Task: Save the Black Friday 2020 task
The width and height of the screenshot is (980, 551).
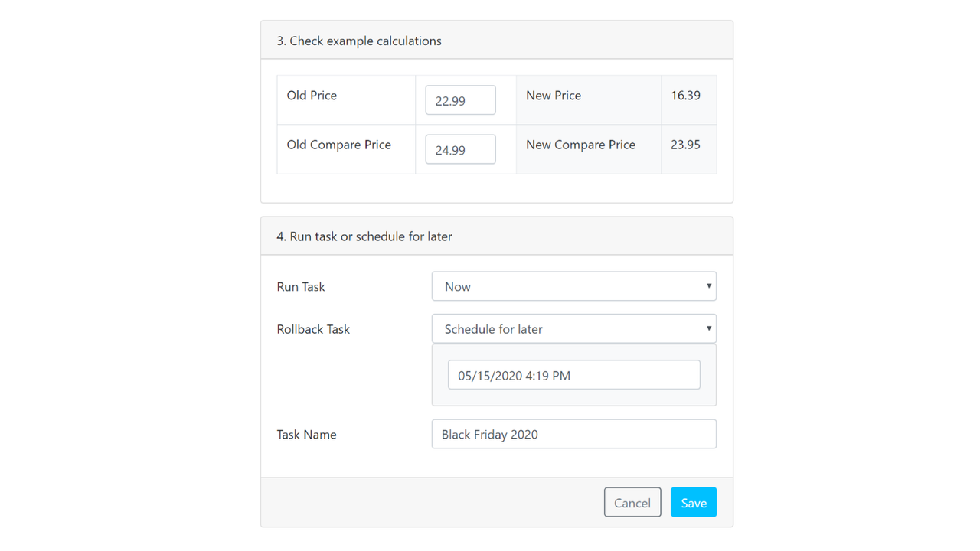Action: (x=693, y=502)
